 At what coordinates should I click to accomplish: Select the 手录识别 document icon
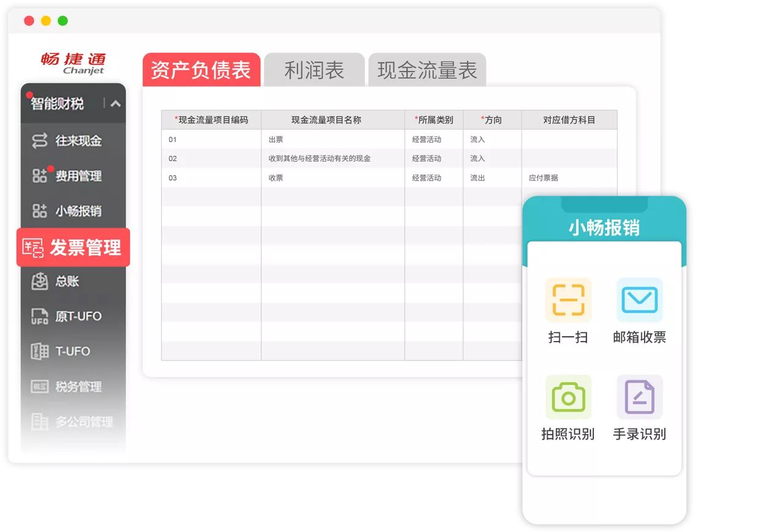click(x=639, y=397)
